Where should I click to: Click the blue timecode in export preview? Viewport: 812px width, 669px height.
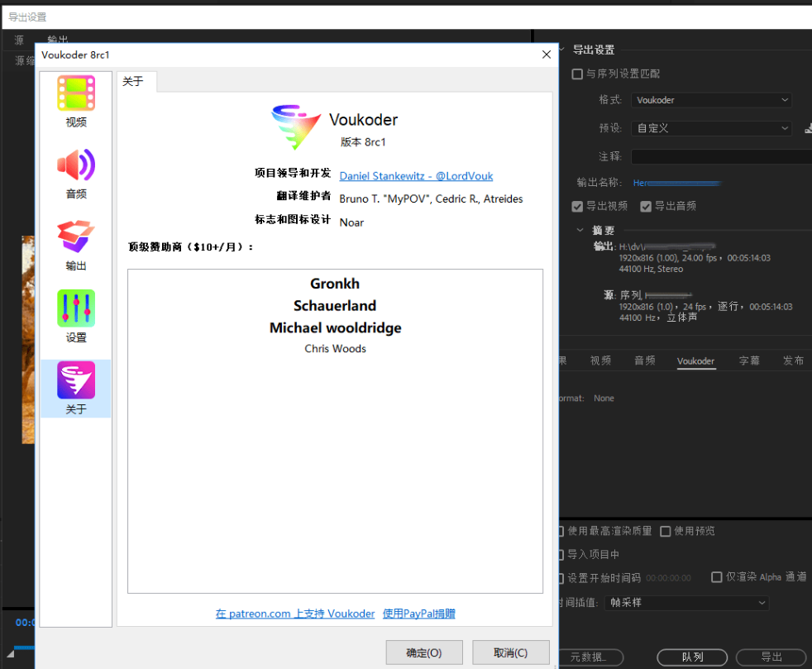[x=25, y=623]
